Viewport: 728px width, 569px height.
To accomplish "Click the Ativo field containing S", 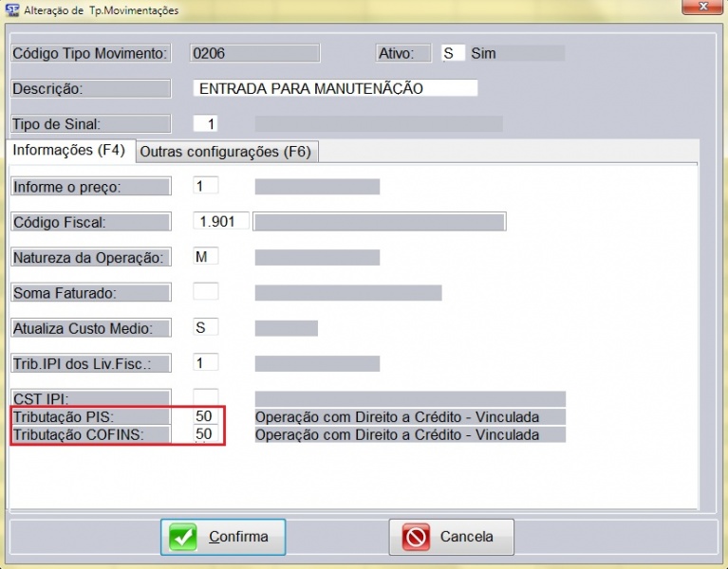I will pyautogui.click(x=453, y=53).
